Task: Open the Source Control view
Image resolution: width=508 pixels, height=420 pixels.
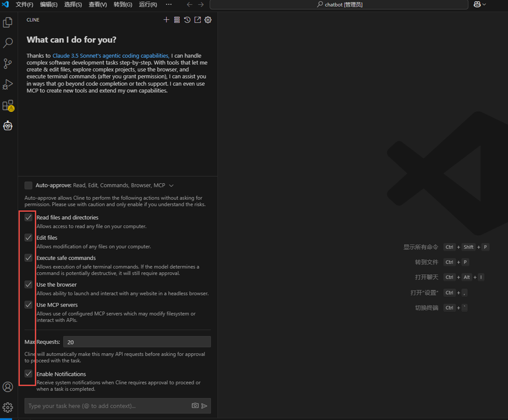Action: [8, 63]
